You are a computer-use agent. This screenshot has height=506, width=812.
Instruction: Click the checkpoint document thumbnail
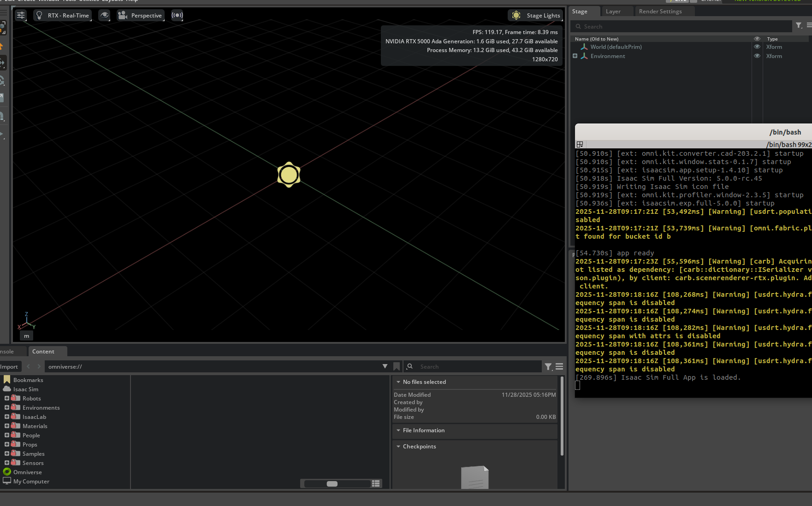tap(475, 477)
